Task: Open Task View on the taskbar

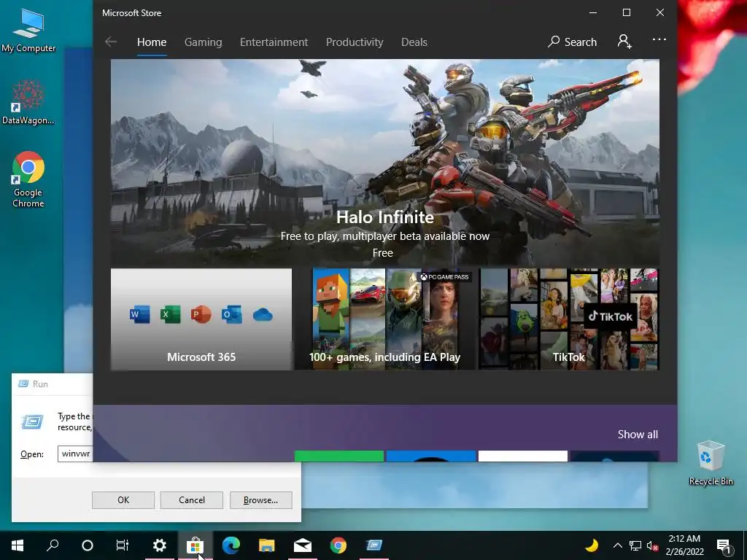Action: [x=123, y=545]
